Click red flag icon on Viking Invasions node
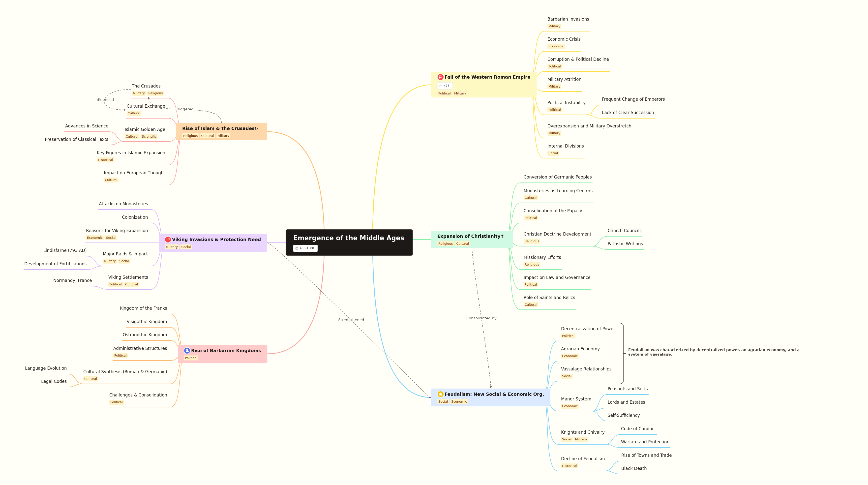The height and width of the screenshot is (485, 868). point(168,240)
